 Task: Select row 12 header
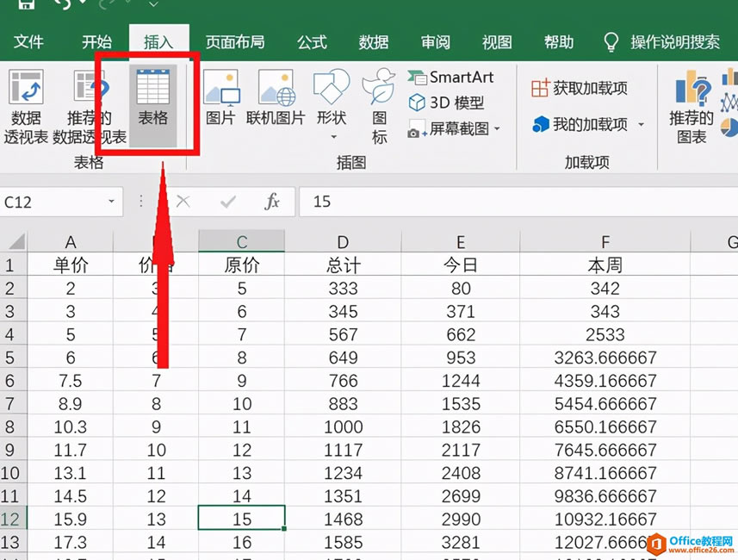(x=13, y=519)
